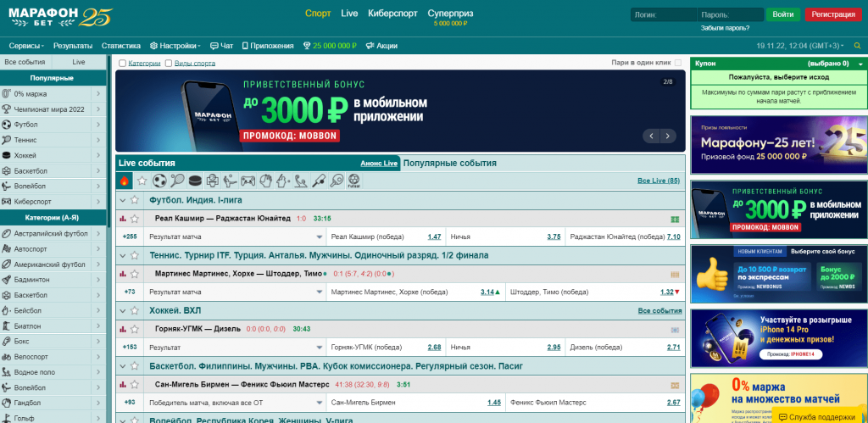Expand Чемпионат мира 2022 sidebar item
This screenshot has height=423, width=868.
coord(53,109)
